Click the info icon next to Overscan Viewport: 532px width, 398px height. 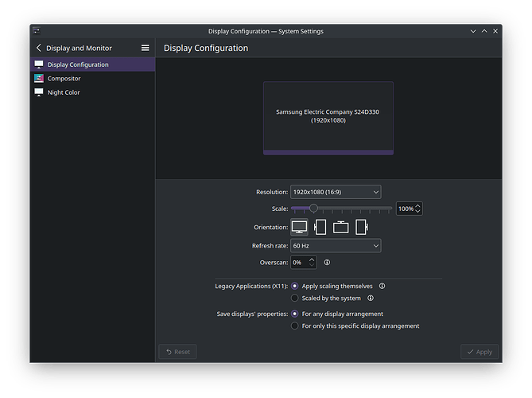[x=327, y=262]
